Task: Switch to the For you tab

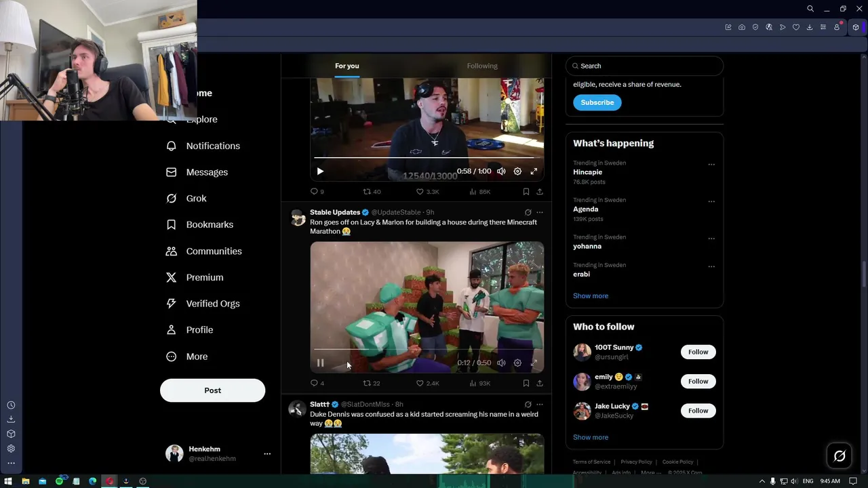Action: click(x=347, y=66)
